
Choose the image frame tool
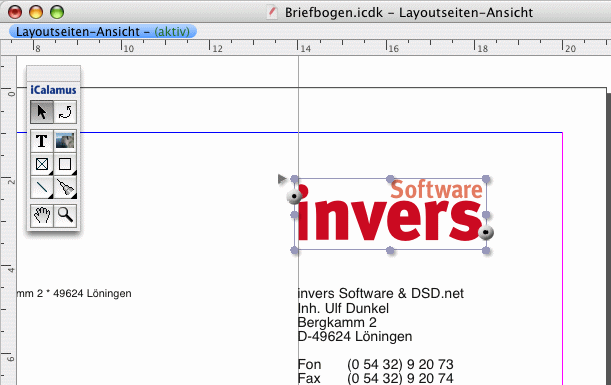65,141
